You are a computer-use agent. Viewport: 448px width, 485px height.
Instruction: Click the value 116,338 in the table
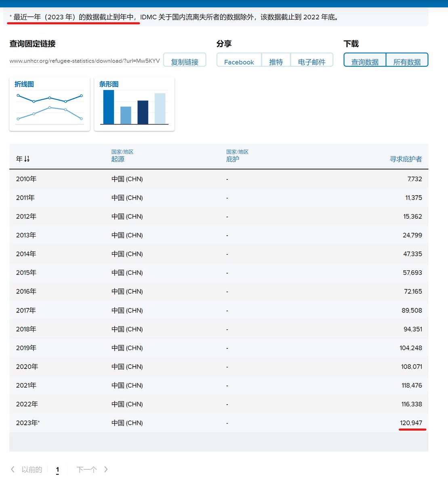(x=412, y=404)
